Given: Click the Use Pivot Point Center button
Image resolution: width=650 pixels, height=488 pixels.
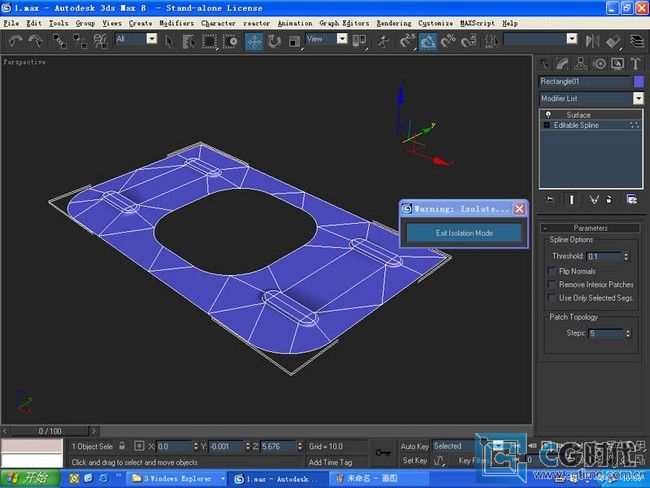Looking at the screenshot, I should (x=359, y=41).
